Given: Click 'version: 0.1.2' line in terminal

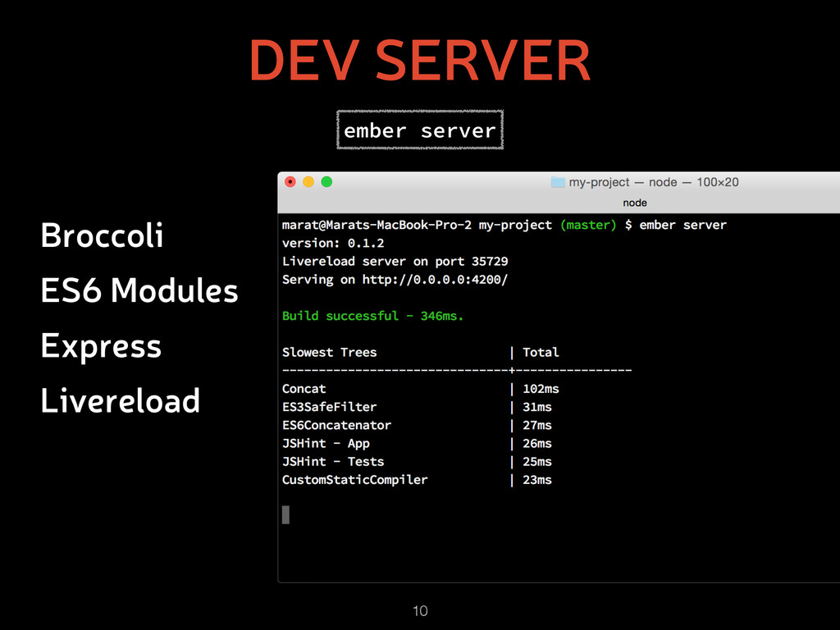Looking at the screenshot, I should pyautogui.click(x=333, y=243).
